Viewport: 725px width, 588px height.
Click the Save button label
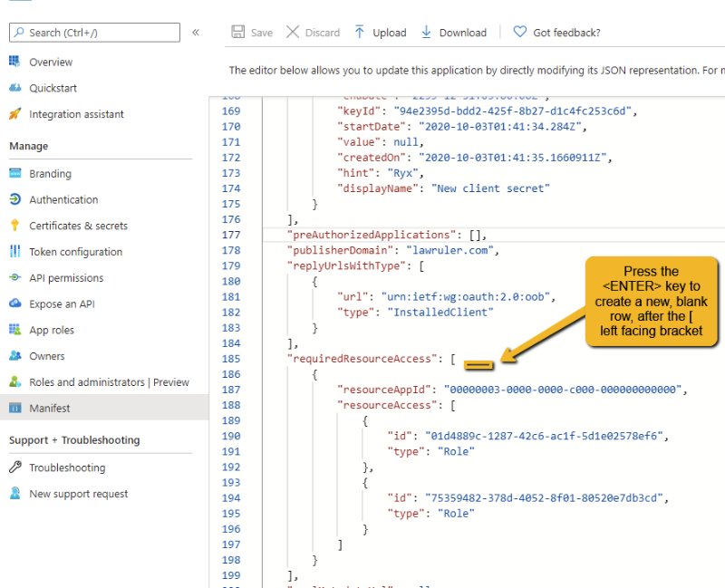tap(262, 33)
